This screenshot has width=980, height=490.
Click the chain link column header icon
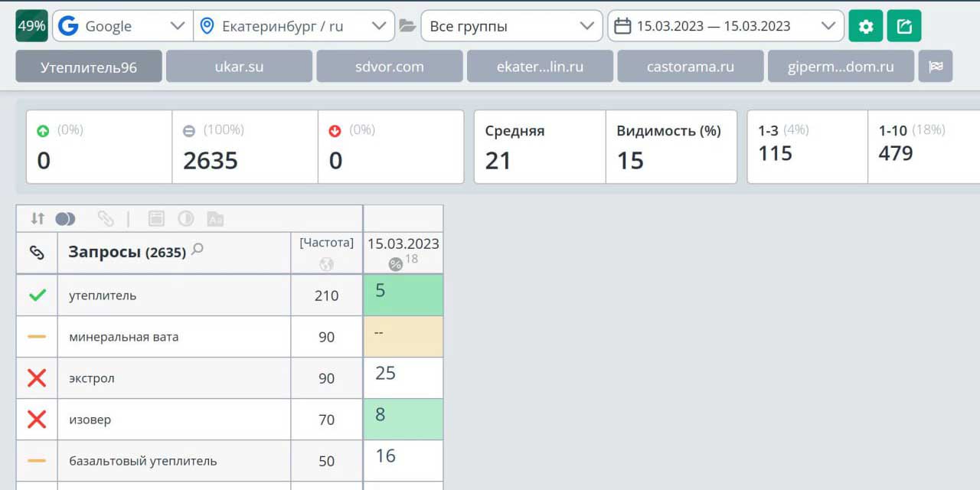[x=37, y=253]
